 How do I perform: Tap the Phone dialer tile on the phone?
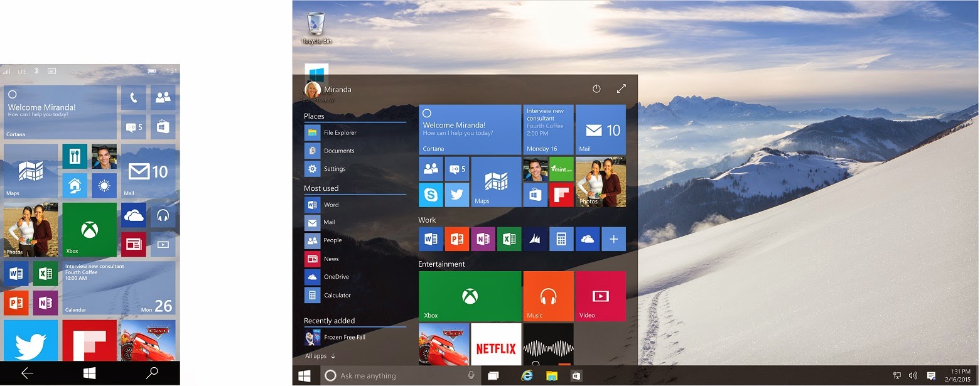(x=133, y=98)
